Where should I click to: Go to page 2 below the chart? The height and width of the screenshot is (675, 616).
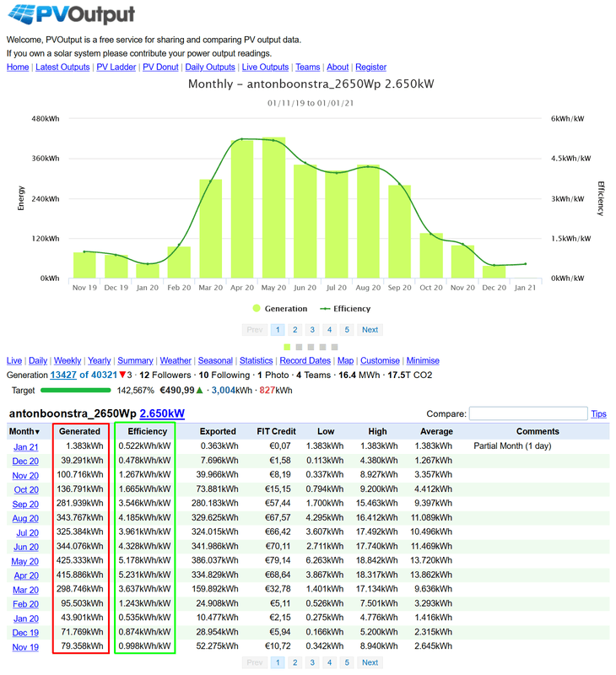294,330
